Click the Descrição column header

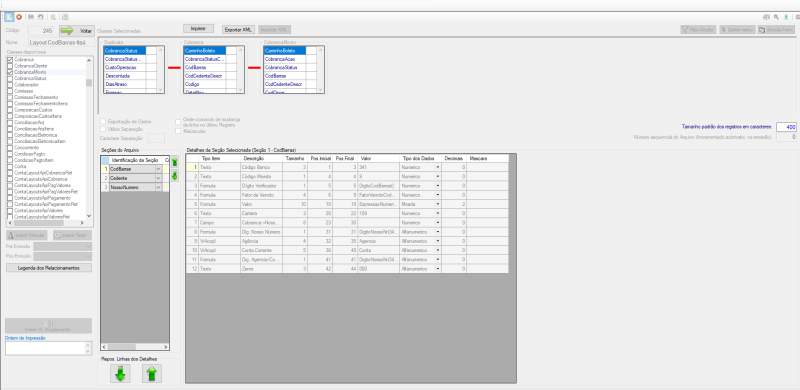[262, 158]
